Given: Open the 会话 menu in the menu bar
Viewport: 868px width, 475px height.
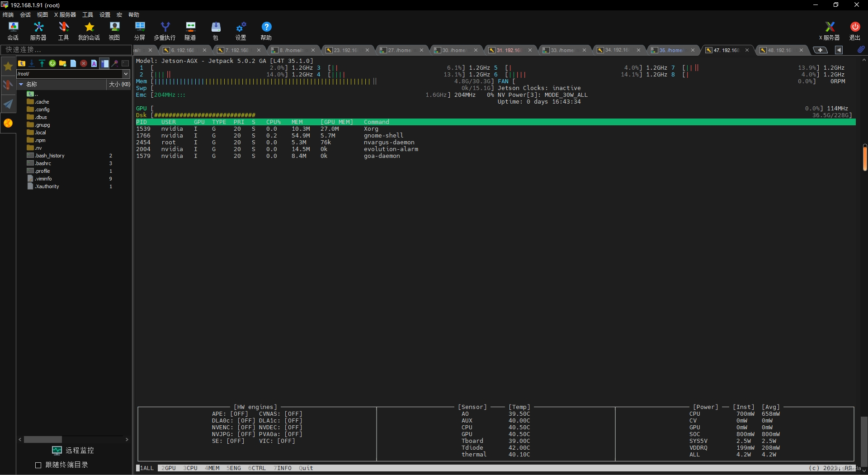Looking at the screenshot, I should point(25,15).
